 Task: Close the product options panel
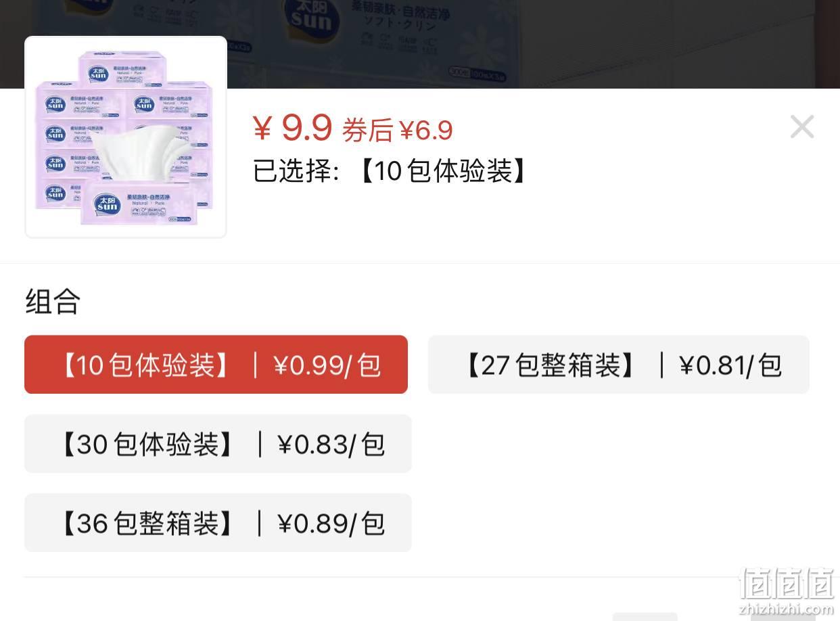[x=802, y=127]
